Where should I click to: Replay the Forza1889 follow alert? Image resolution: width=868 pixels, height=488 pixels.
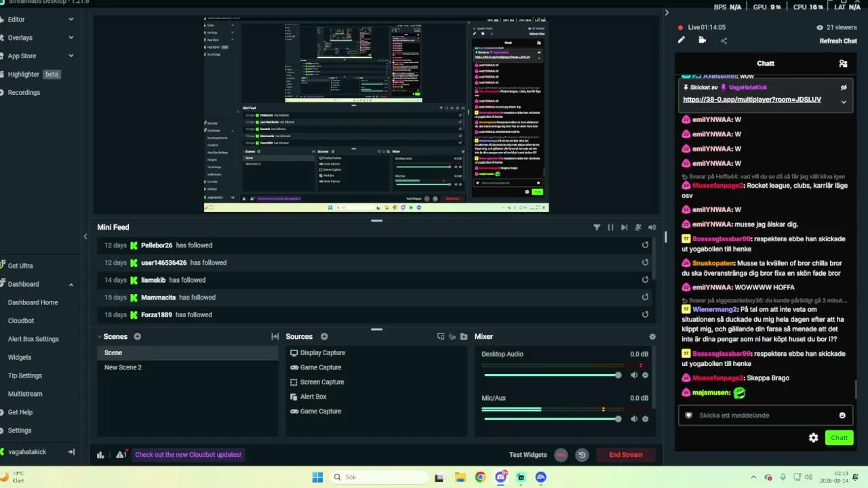click(x=645, y=314)
